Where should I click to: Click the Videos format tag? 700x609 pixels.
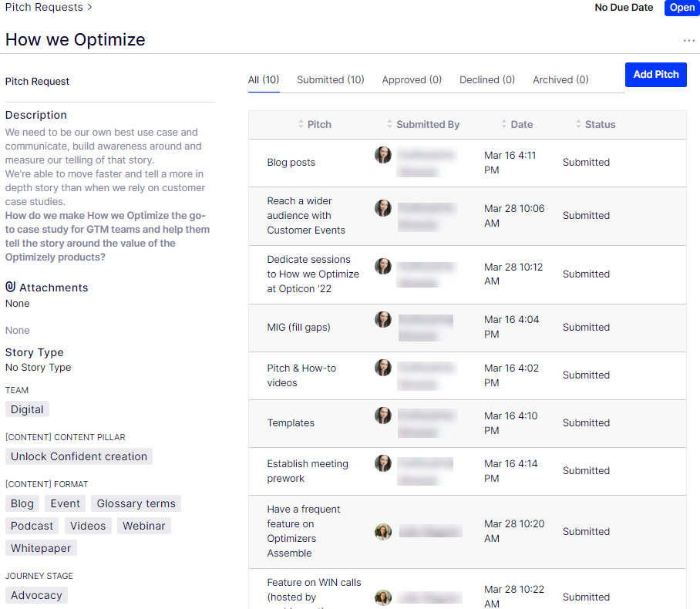(88, 526)
